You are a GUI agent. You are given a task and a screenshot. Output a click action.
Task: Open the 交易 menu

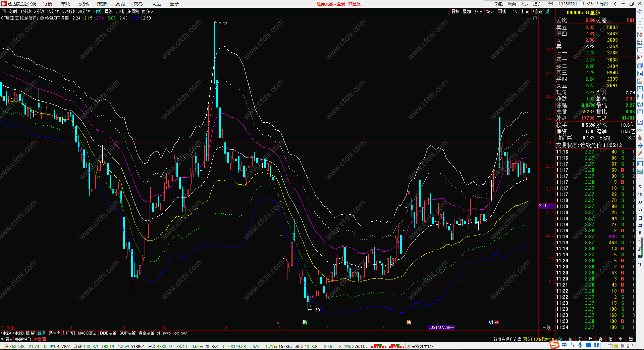(138, 4)
